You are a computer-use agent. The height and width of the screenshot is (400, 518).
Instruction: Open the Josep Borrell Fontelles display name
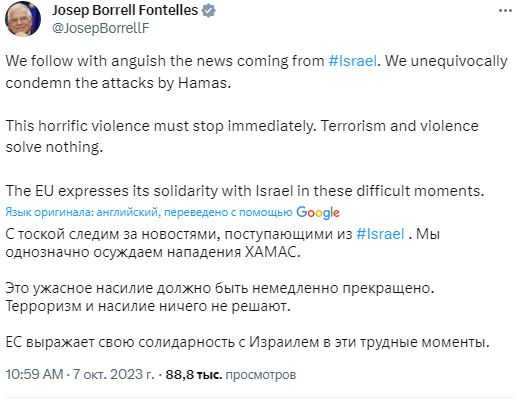[x=125, y=11]
